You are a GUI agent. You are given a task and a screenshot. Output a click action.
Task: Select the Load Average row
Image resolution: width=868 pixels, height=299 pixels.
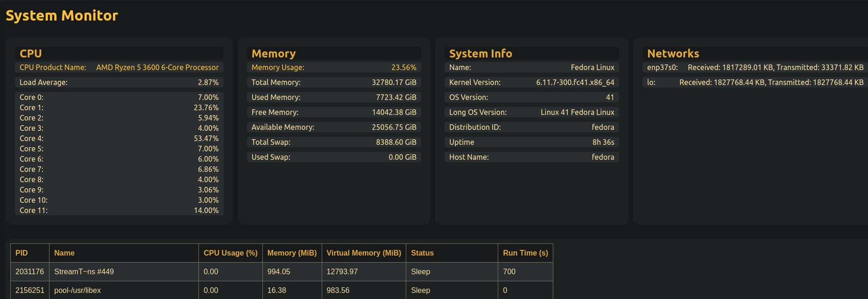click(x=119, y=82)
